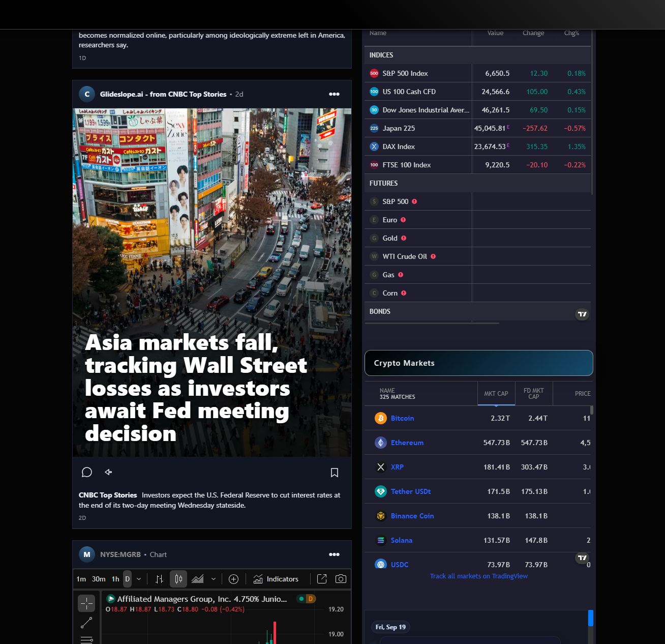Expand the chart time interval dropdown
Image resolution: width=665 pixels, height=644 pixels.
pos(139,579)
